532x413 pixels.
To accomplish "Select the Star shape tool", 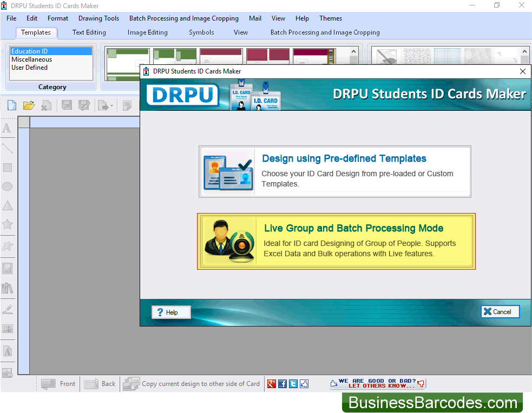I will click(8, 224).
